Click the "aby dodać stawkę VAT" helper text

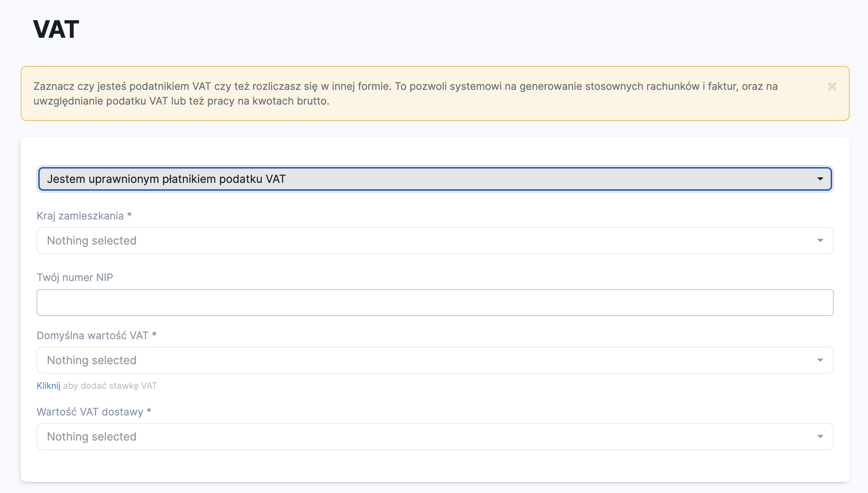pos(110,386)
